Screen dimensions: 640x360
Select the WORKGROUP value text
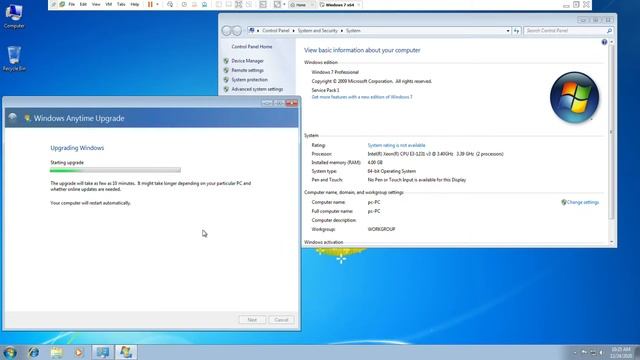[x=381, y=229]
